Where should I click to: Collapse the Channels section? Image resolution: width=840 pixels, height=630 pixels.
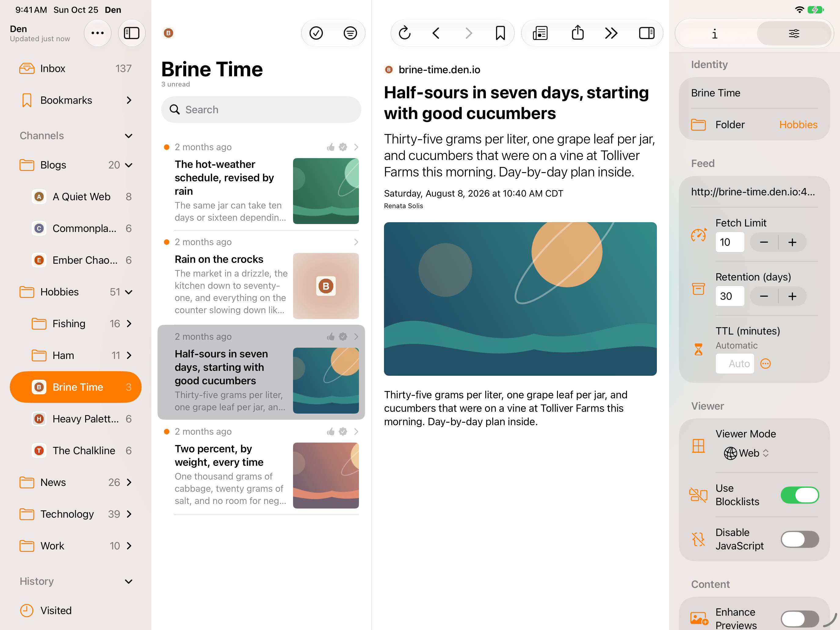(129, 136)
